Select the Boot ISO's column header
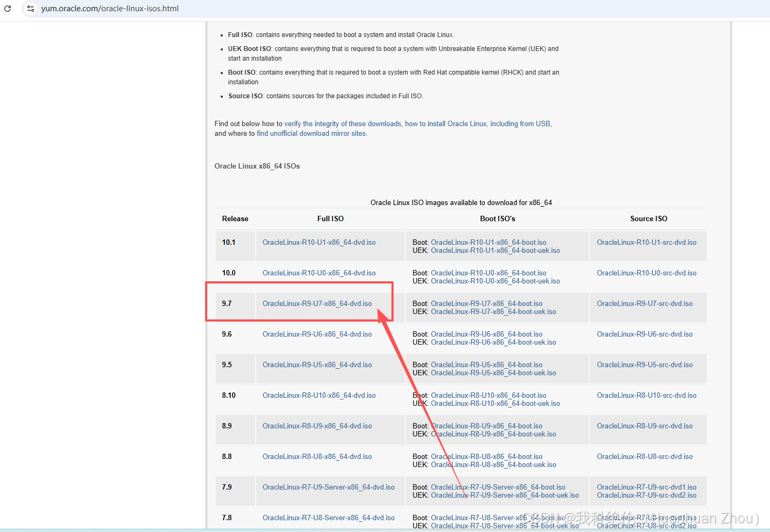The image size is (770, 532). 498,219
